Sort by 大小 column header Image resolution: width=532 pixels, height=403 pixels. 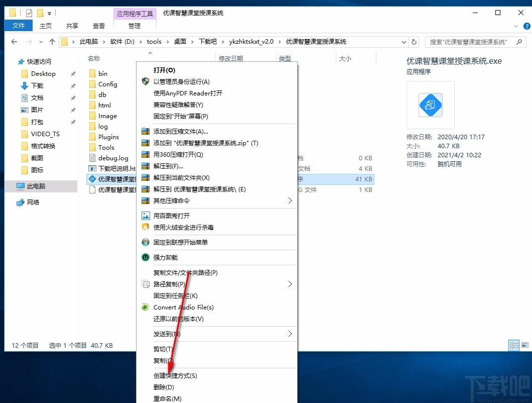click(x=345, y=58)
